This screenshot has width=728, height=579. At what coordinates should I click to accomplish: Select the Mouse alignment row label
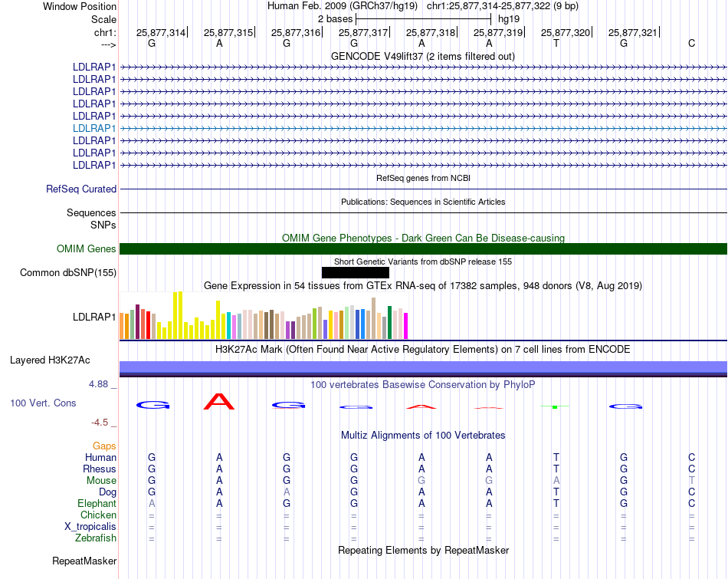(101, 481)
